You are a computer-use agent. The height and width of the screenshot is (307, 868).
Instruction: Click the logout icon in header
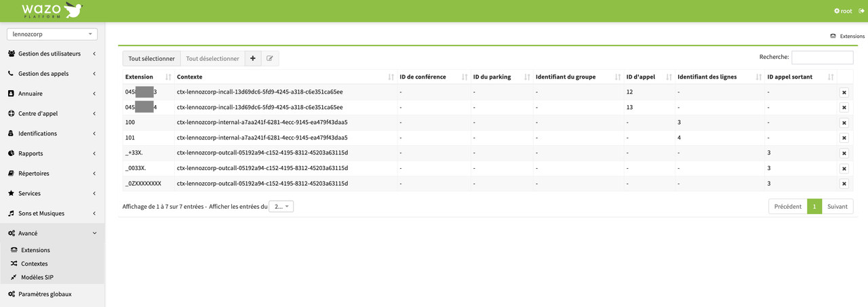861,11
